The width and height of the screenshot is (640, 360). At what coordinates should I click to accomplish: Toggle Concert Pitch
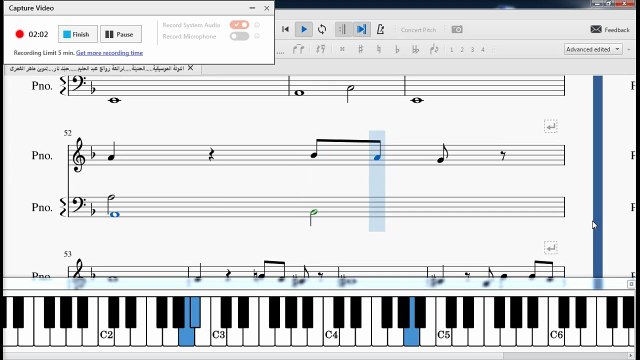(x=418, y=30)
